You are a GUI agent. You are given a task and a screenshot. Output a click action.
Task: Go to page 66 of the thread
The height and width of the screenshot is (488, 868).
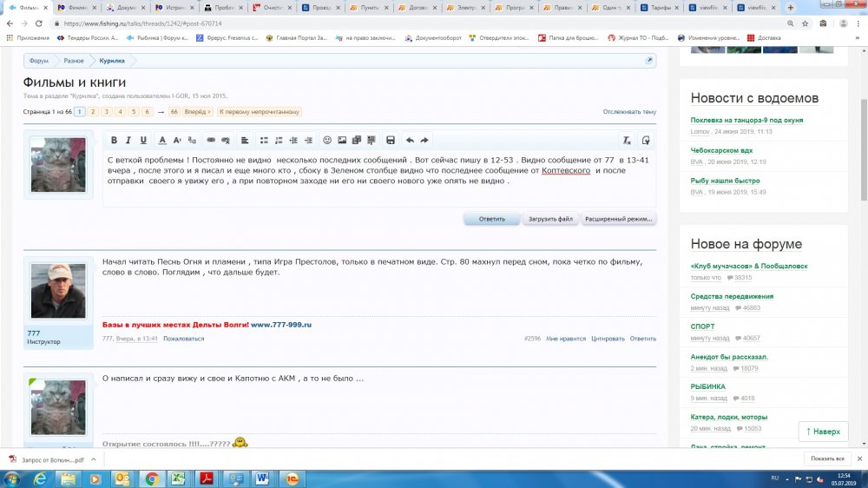tap(174, 112)
